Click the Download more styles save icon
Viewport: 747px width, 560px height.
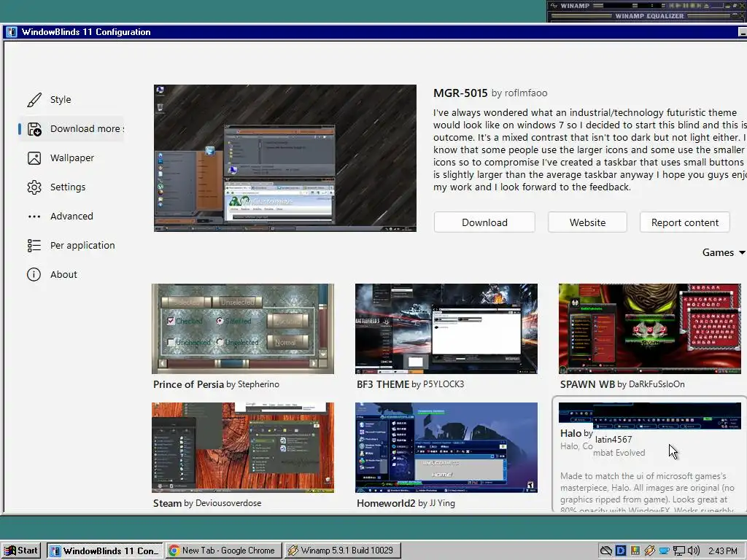pyautogui.click(x=34, y=129)
